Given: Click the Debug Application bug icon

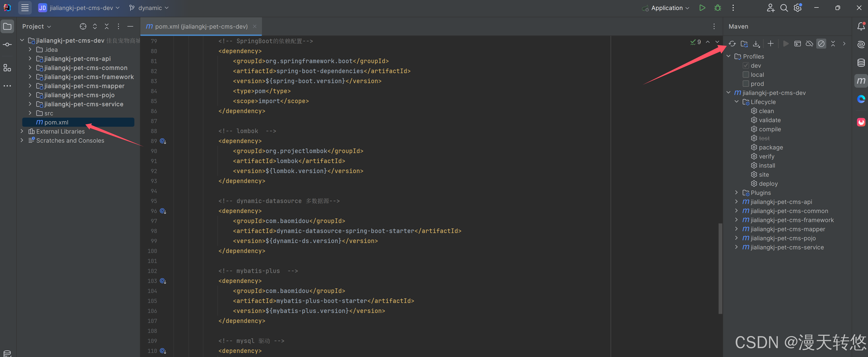Looking at the screenshot, I should click(x=718, y=8).
